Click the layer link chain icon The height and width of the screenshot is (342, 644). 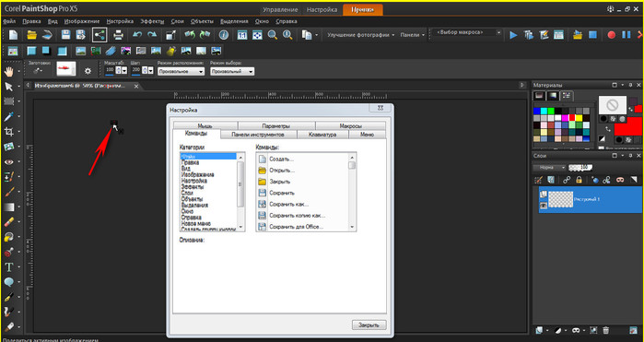tap(567, 180)
